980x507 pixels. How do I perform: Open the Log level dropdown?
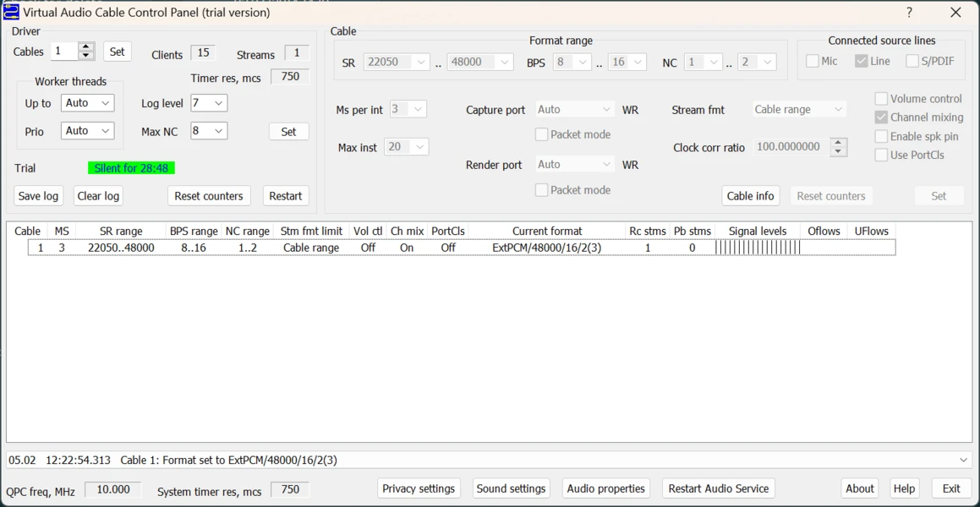[209, 102]
